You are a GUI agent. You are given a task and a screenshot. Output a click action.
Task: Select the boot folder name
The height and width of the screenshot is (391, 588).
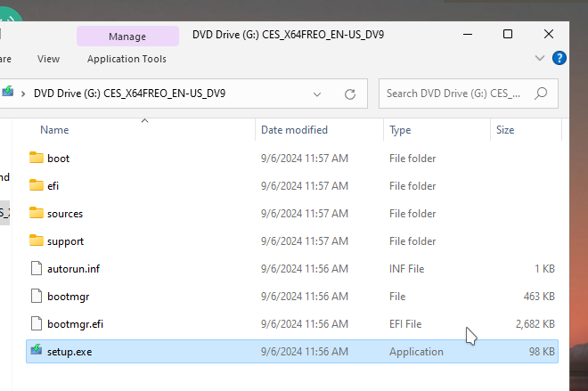[59, 159]
